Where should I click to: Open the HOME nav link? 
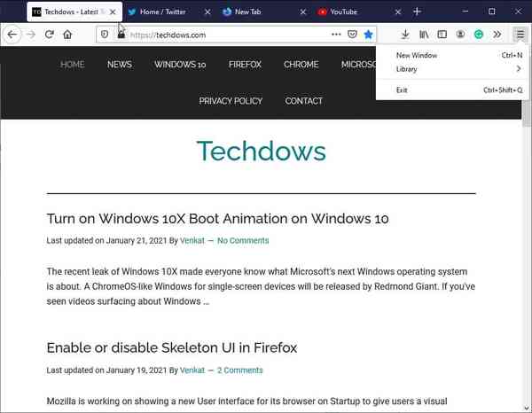[73, 65]
